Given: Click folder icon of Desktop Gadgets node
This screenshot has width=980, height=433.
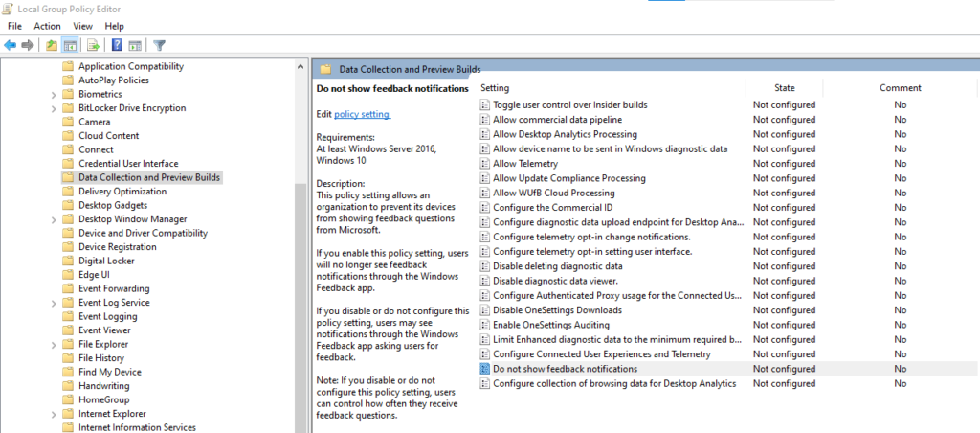Looking at the screenshot, I should [68, 205].
